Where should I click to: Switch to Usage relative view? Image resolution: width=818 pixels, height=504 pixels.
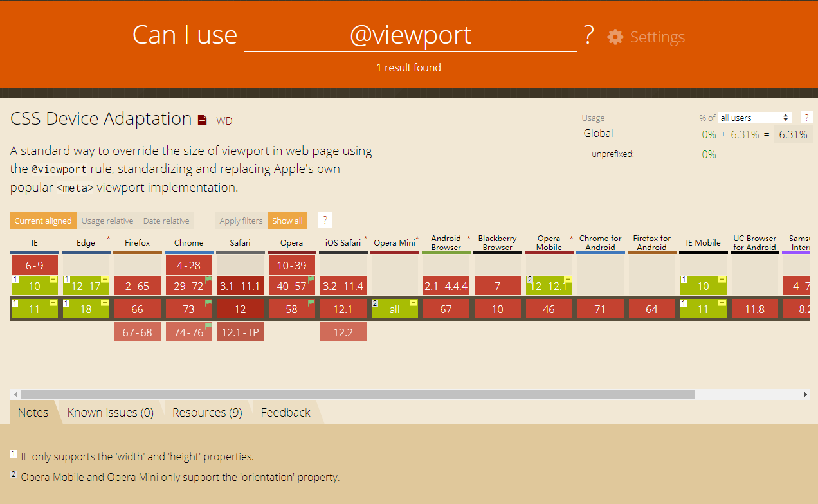[x=107, y=221]
